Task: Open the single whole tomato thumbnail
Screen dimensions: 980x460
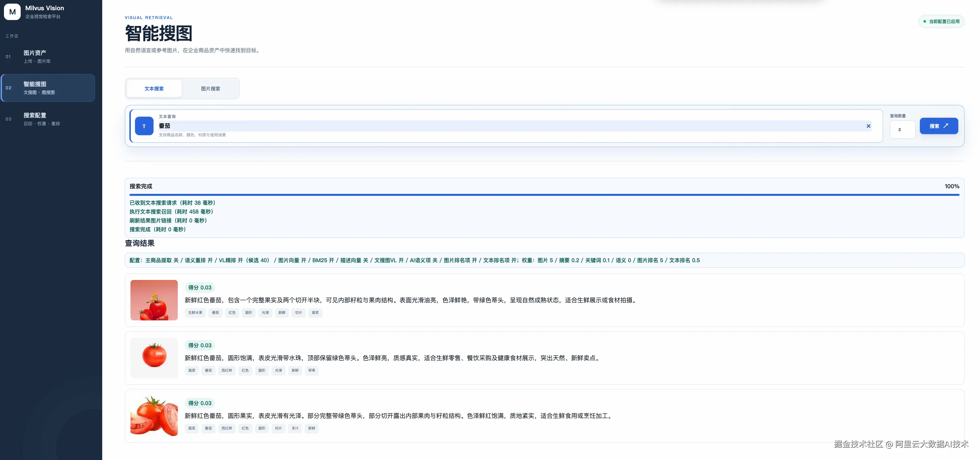Action: [154, 358]
